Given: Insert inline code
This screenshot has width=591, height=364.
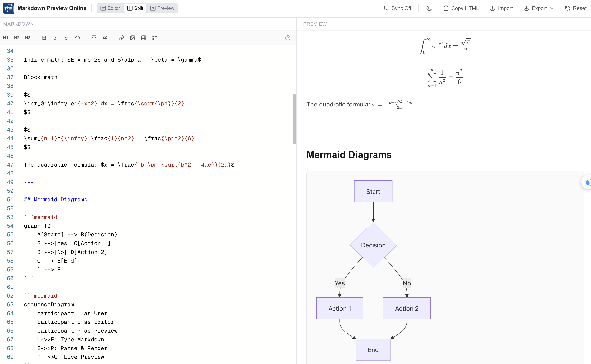Looking at the screenshot, I should pyautogui.click(x=78, y=38).
